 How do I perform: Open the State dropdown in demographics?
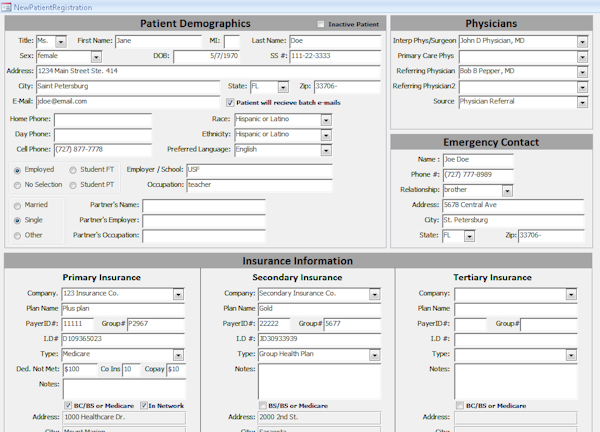(x=283, y=87)
